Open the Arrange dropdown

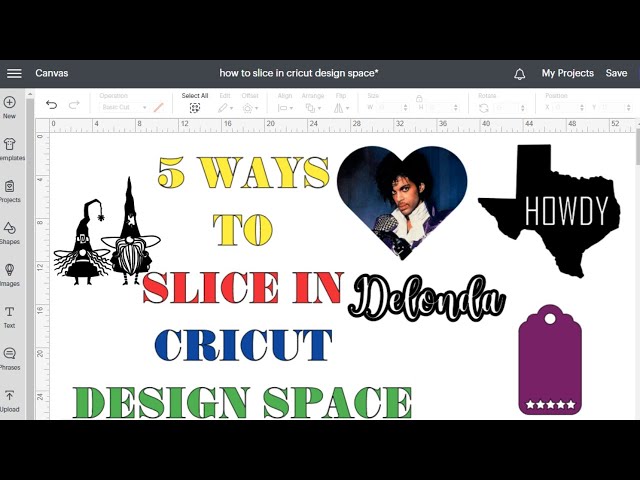point(313,103)
